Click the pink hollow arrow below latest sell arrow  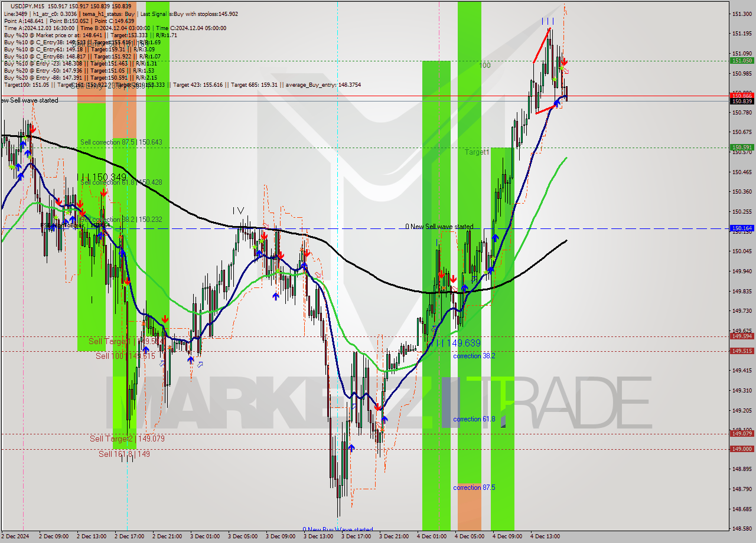pyautogui.click(x=566, y=71)
